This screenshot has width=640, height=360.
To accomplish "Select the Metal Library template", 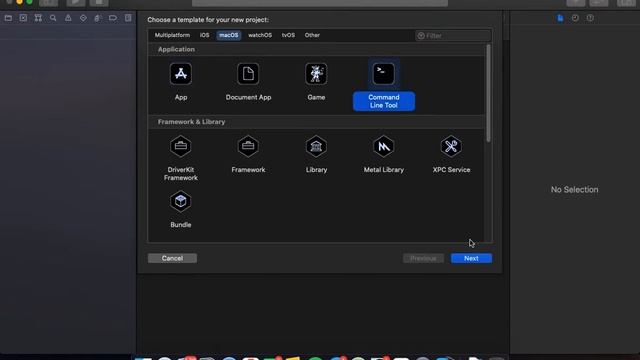I will pyautogui.click(x=384, y=154).
